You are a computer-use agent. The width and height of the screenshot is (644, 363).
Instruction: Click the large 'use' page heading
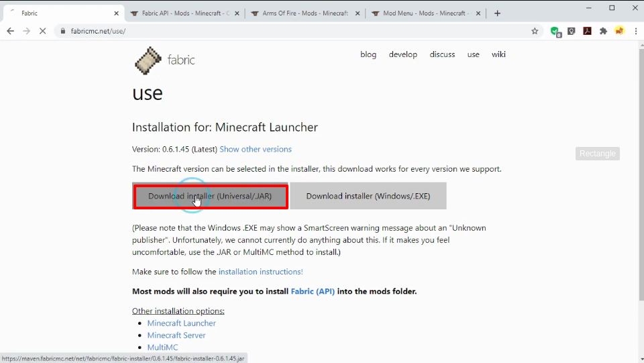point(148,94)
